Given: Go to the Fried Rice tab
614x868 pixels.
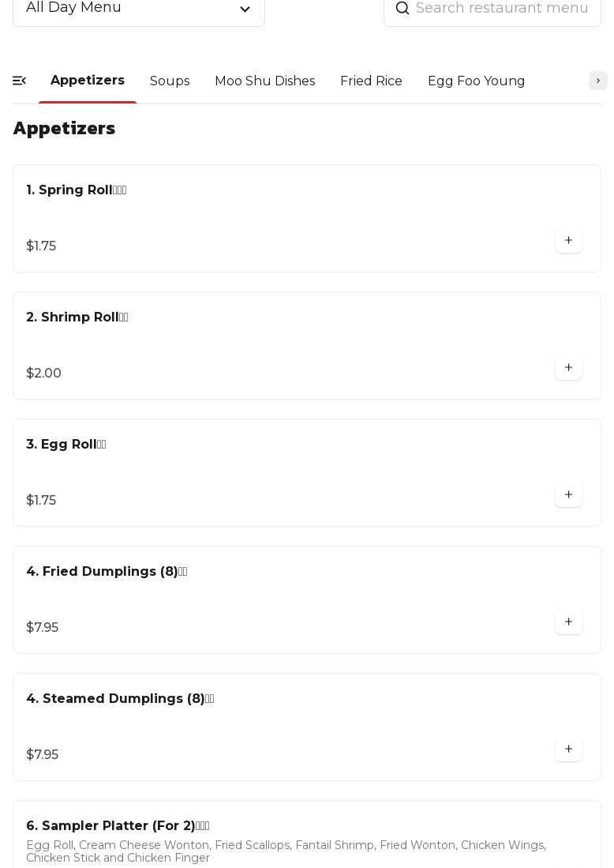Looking at the screenshot, I should [x=371, y=81].
